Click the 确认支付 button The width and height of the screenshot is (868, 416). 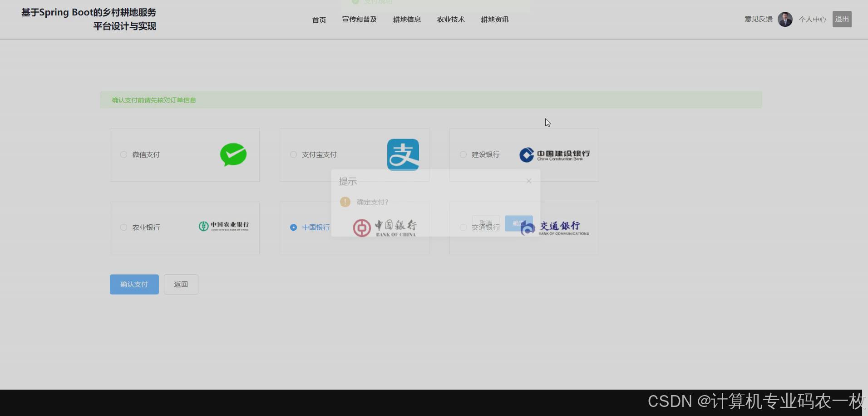point(134,284)
